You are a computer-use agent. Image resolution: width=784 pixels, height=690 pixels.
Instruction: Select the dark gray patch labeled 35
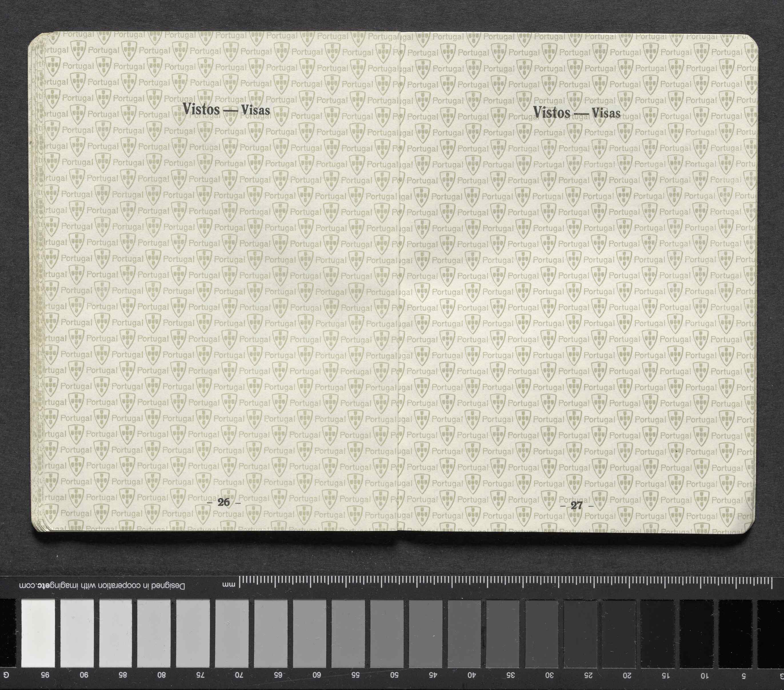coord(503,634)
